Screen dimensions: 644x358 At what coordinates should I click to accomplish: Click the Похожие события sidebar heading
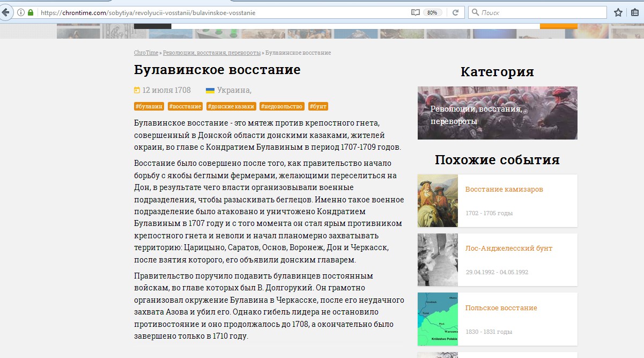(498, 160)
